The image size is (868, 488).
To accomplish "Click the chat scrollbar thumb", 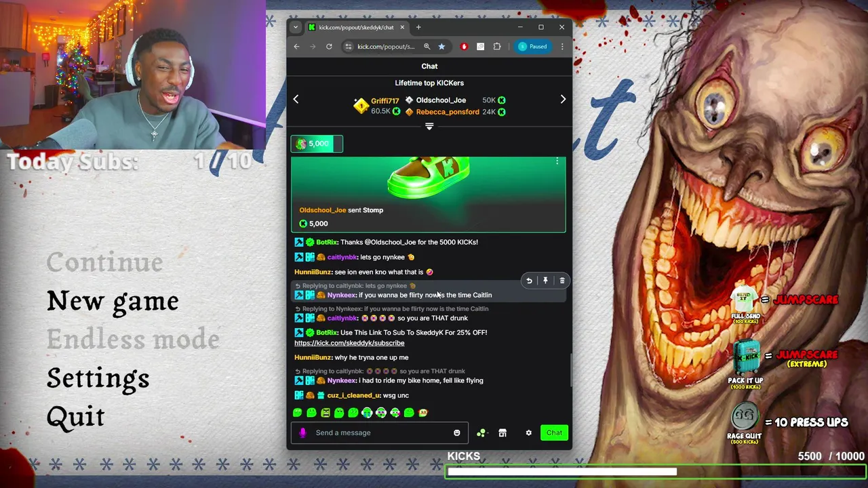I will coord(570,370).
